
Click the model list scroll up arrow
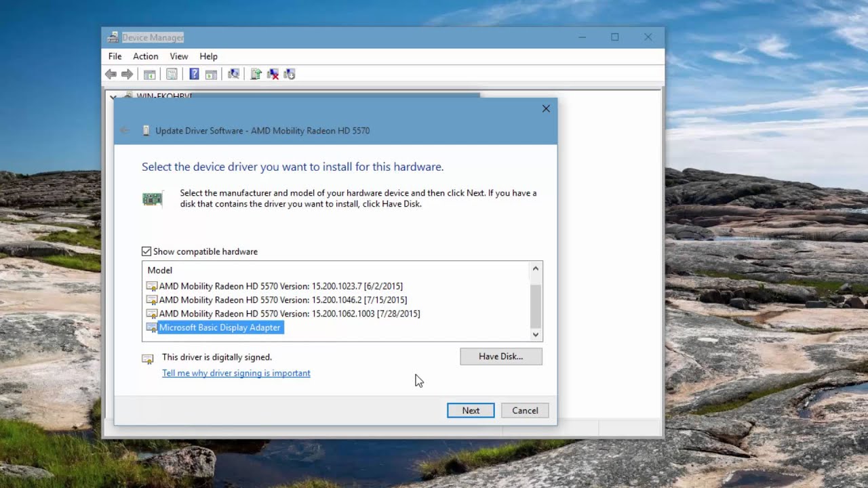coord(536,268)
